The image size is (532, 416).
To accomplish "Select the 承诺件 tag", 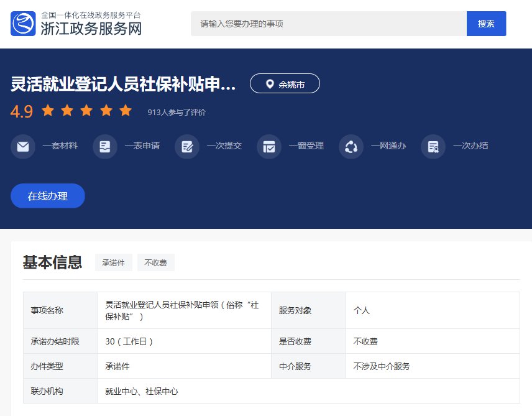I will 114,263.
